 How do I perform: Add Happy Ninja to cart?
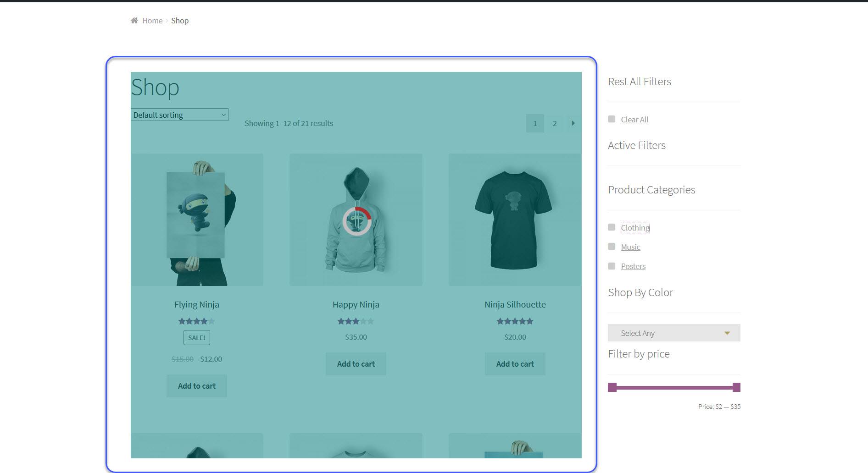(356, 363)
